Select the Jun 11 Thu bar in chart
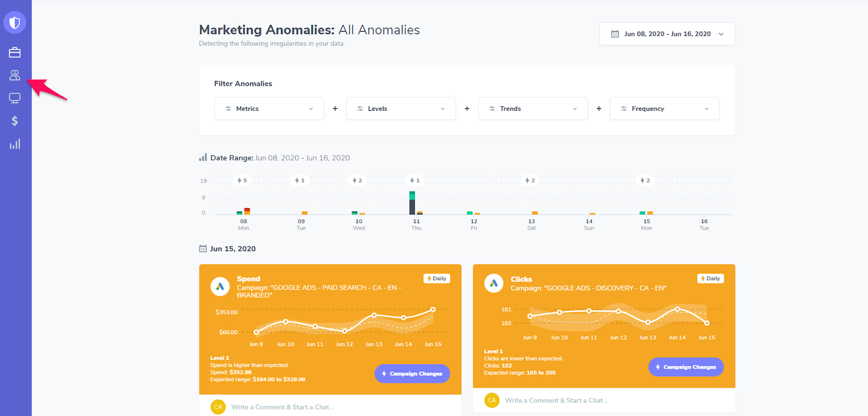The image size is (868, 416). coord(412,203)
